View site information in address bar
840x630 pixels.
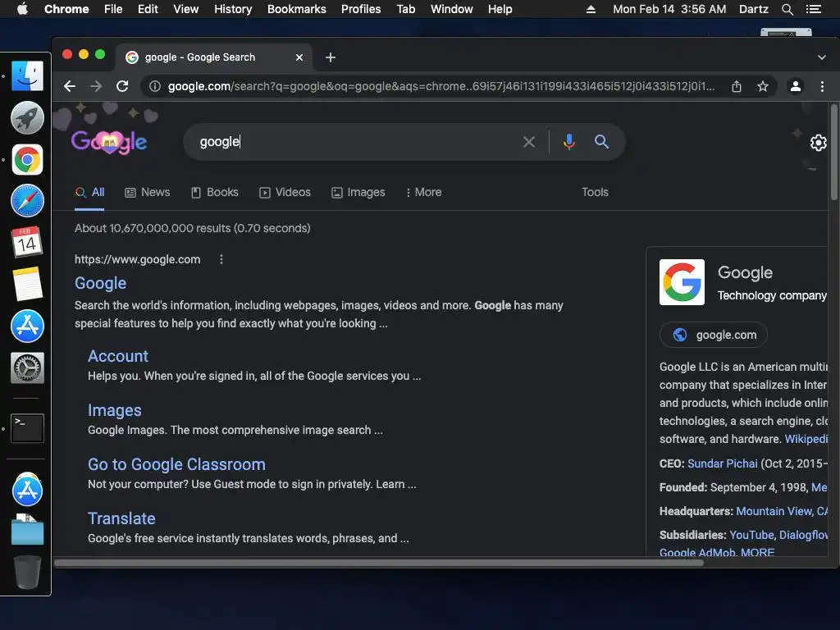(x=155, y=86)
